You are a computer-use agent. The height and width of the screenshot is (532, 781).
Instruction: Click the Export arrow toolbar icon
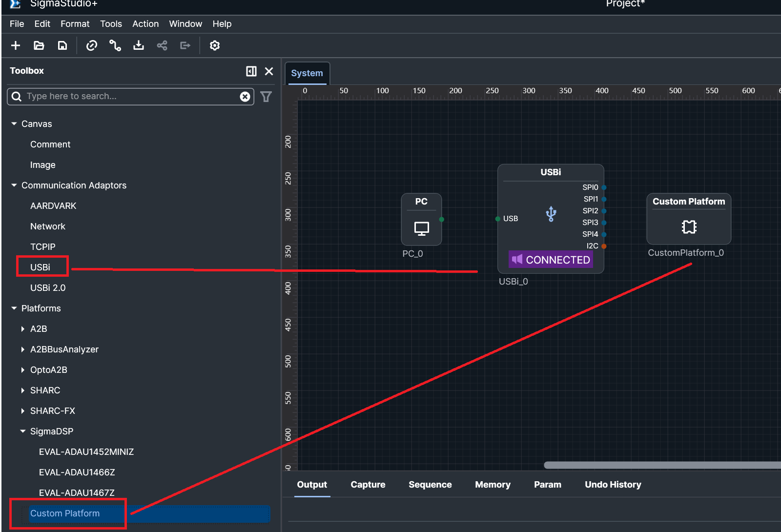[185, 45]
